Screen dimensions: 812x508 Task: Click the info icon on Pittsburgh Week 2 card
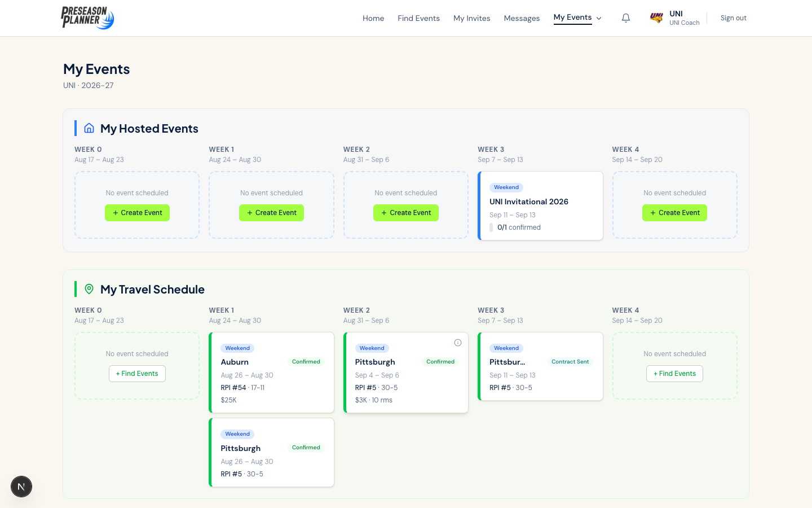coord(458,343)
